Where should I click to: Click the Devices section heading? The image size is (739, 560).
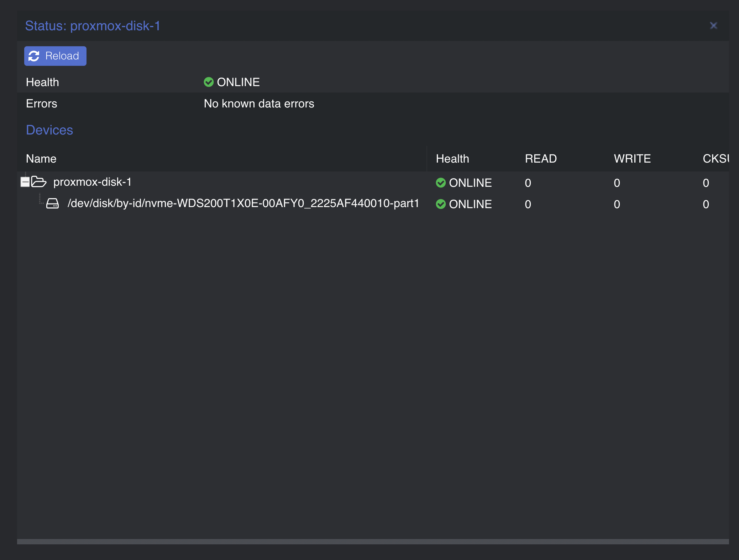pos(49,130)
